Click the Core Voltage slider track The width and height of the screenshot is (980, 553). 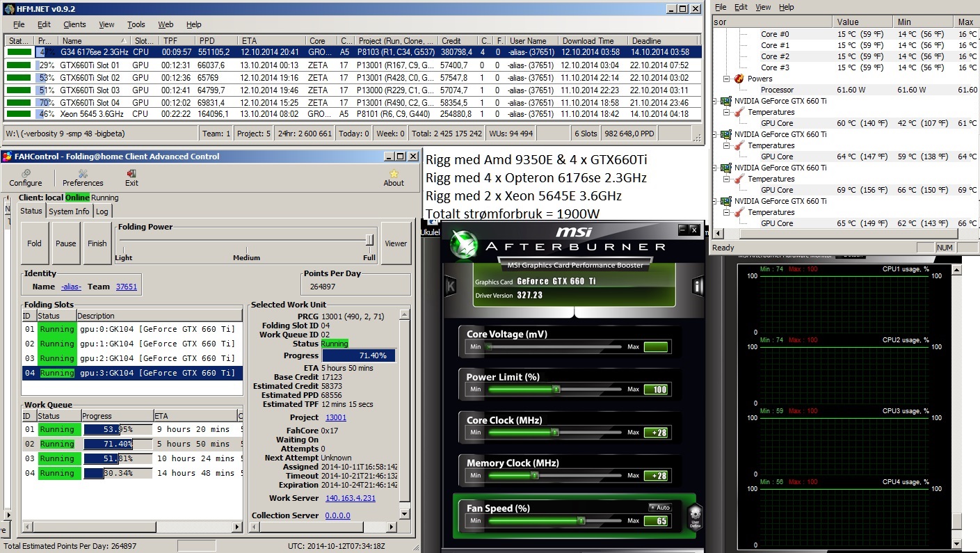click(x=556, y=346)
